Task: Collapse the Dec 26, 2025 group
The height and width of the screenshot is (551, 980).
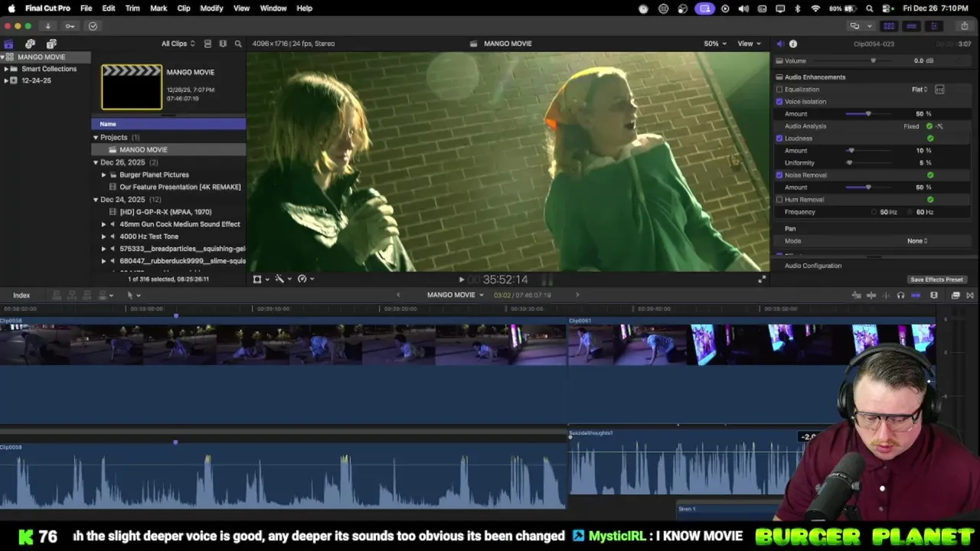Action: pos(96,162)
